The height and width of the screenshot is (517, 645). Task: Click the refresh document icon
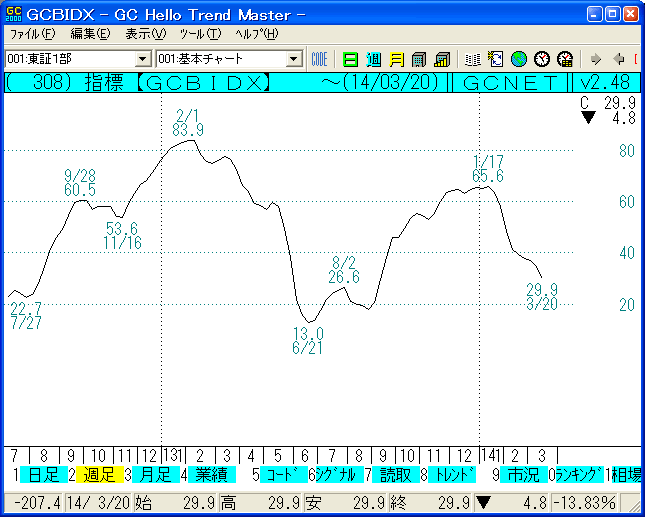pos(496,60)
